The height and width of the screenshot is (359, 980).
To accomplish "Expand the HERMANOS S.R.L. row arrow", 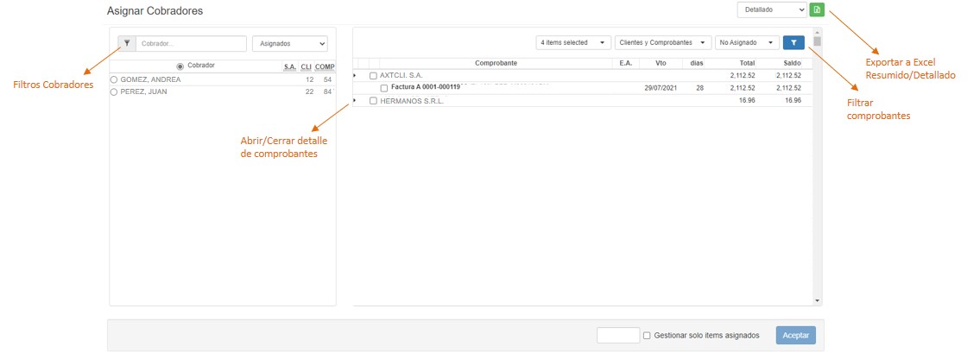I will (x=355, y=101).
